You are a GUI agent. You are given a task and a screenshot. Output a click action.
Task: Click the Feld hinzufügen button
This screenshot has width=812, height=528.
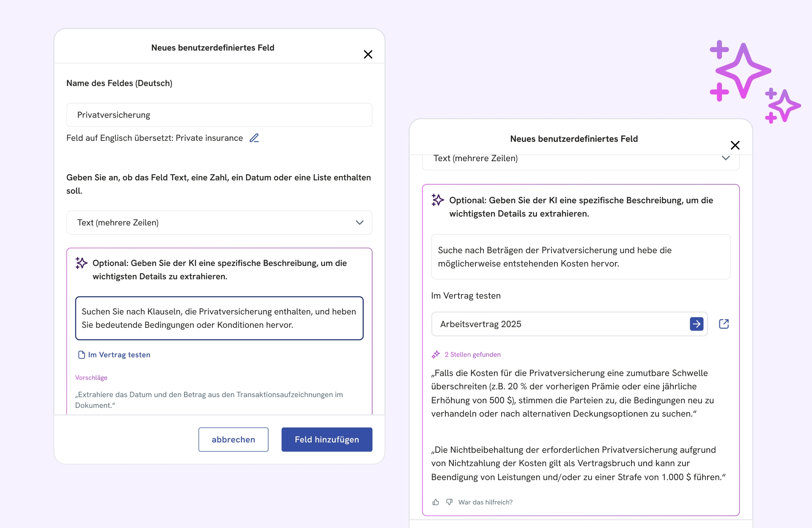click(326, 440)
